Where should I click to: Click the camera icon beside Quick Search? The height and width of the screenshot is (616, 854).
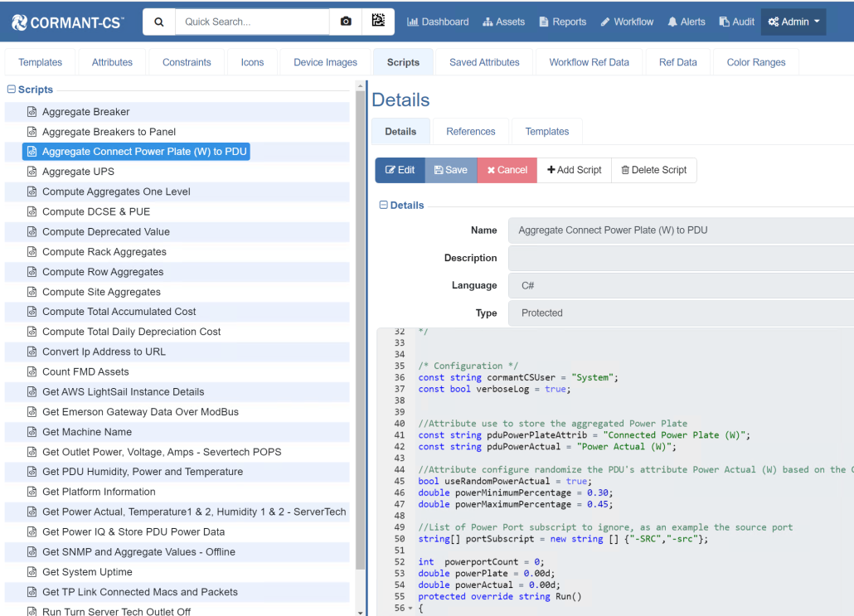pyautogui.click(x=346, y=22)
